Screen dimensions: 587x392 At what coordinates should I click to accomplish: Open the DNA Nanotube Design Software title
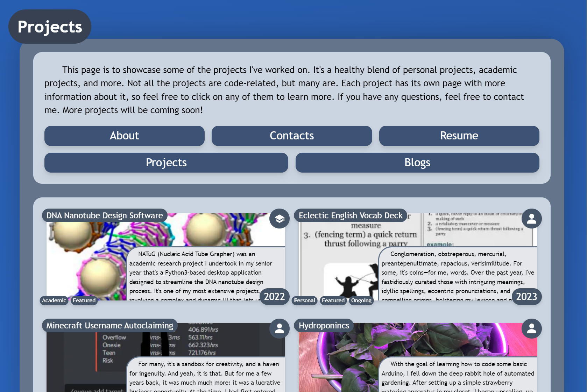coord(105,216)
